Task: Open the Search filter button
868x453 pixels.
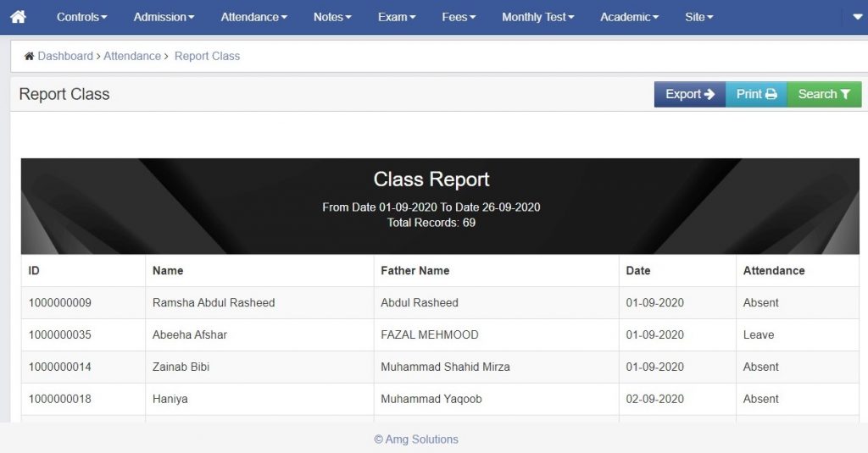Action: [x=824, y=94]
